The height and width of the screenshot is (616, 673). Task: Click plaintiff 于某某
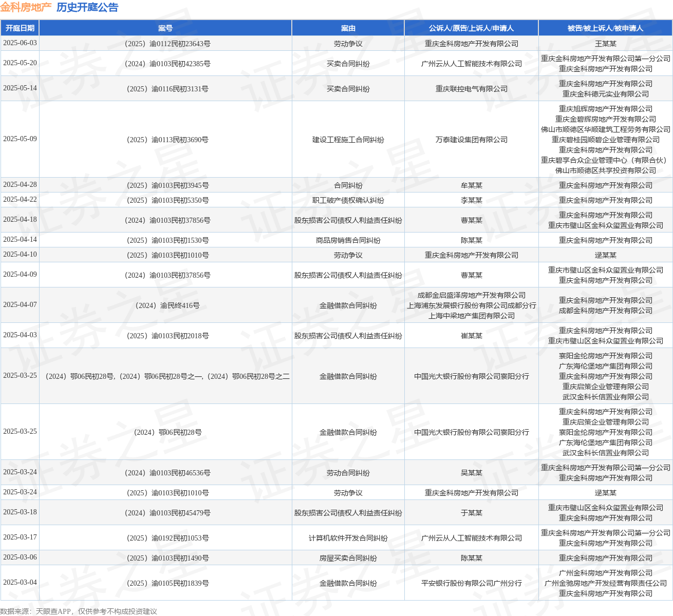pyautogui.click(x=472, y=513)
